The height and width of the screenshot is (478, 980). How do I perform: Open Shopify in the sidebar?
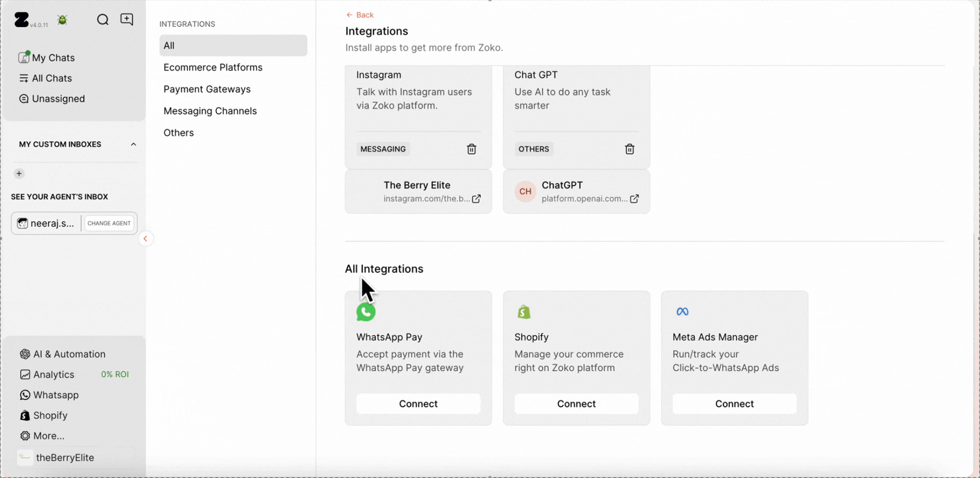[44, 415]
